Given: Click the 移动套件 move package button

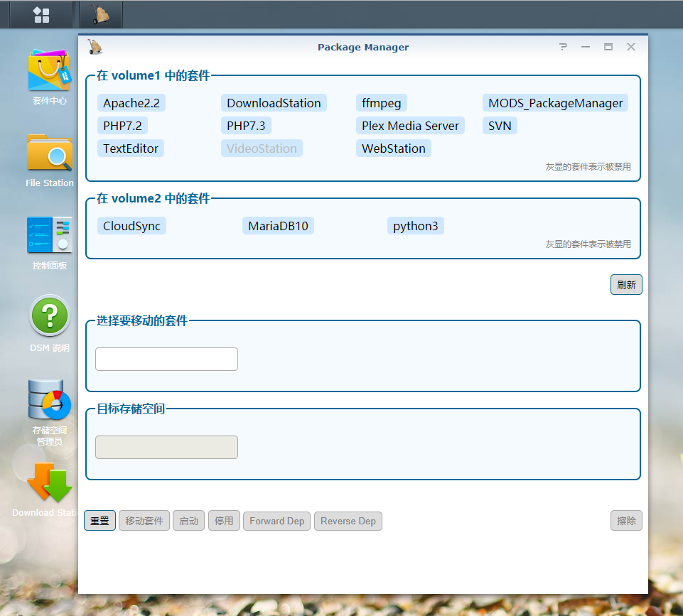Looking at the screenshot, I should (144, 521).
